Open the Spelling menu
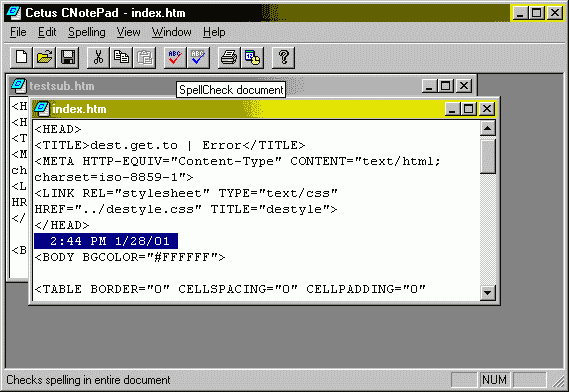This screenshot has width=569, height=392. (87, 32)
